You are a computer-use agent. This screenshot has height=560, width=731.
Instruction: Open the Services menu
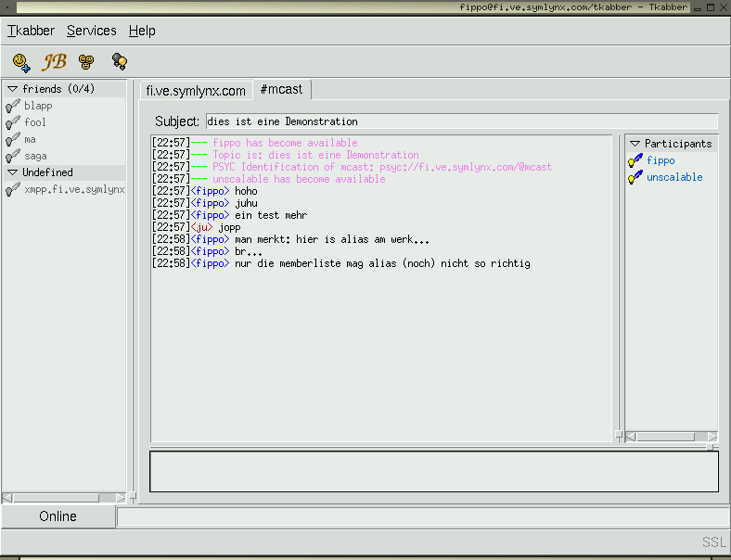tap(91, 31)
